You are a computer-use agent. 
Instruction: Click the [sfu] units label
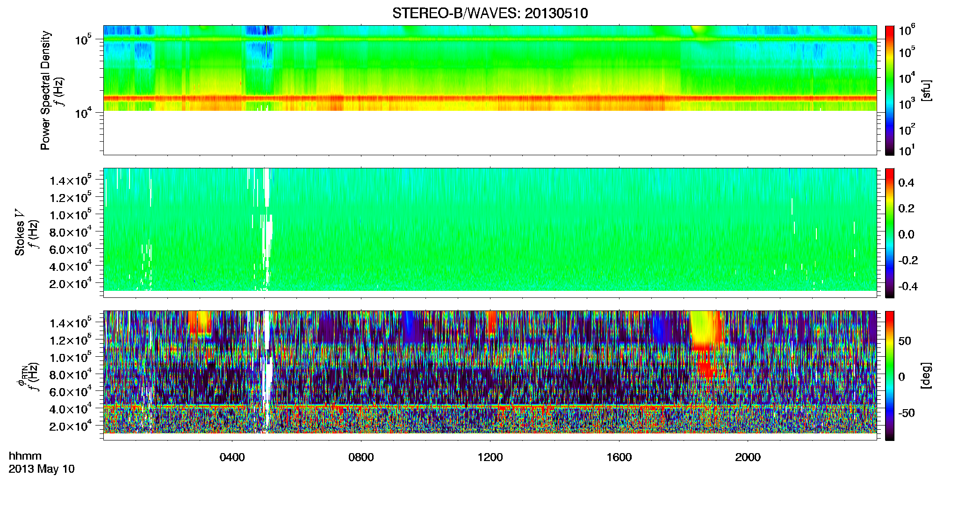tap(926, 90)
